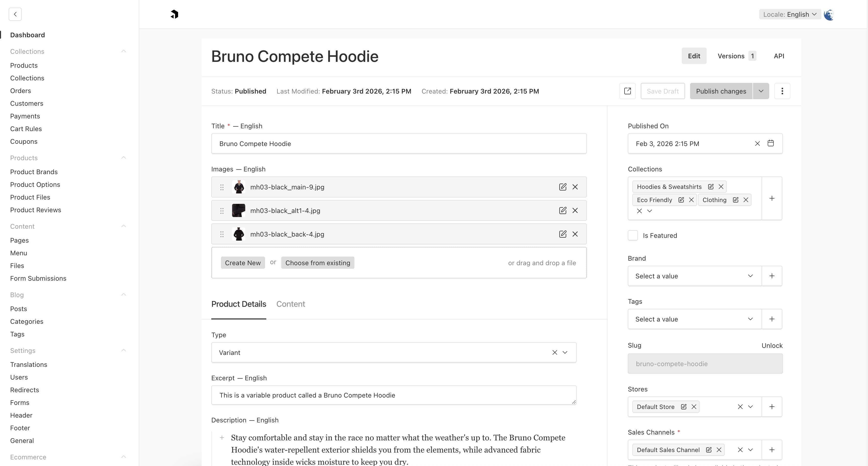This screenshot has width=868, height=466.
Task: Open the product preview in new tab
Action: point(627,91)
